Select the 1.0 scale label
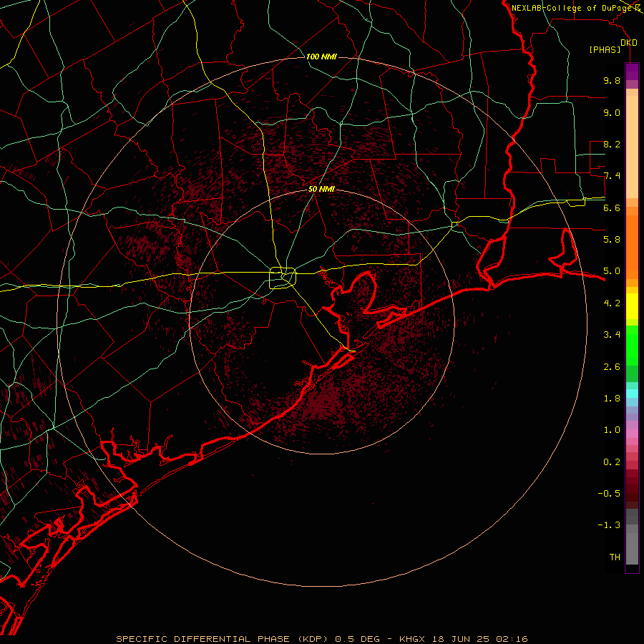The width and height of the screenshot is (644, 644). click(x=612, y=429)
